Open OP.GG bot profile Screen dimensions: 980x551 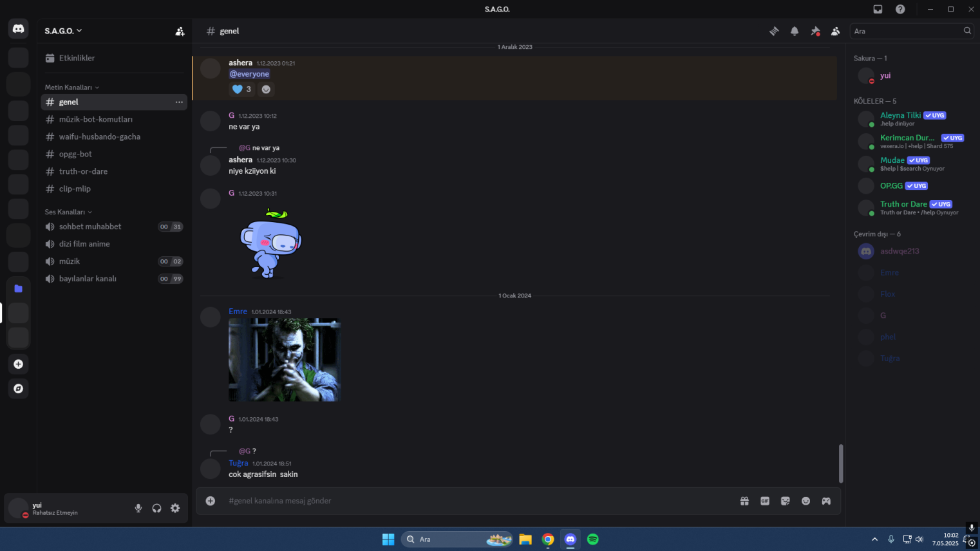(x=912, y=186)
